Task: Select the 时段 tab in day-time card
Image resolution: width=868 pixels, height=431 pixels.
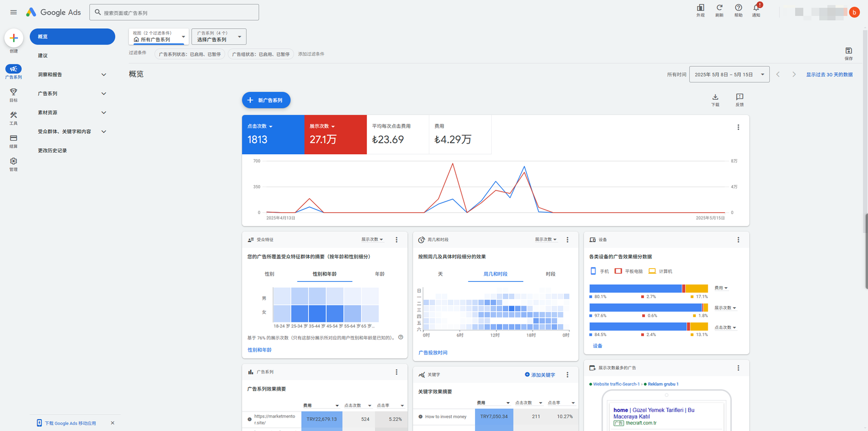Action: (550, 274)
